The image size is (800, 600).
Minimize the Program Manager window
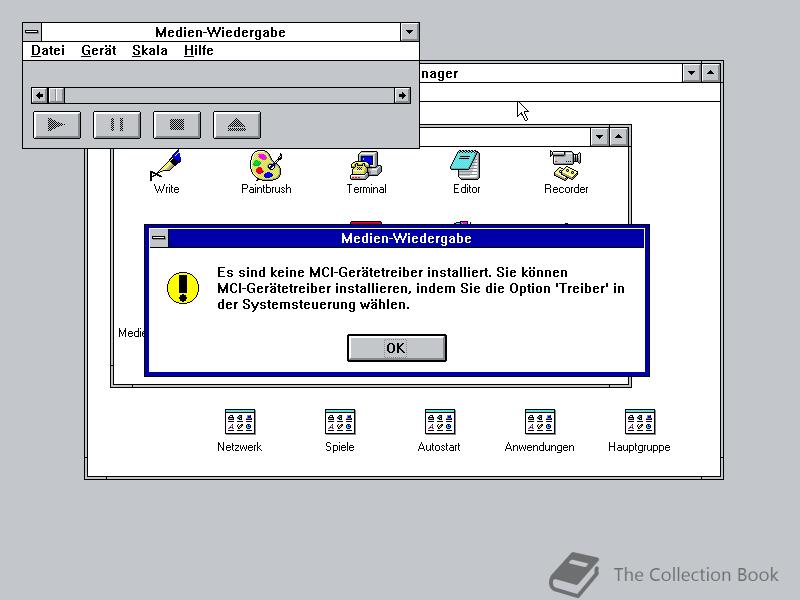click(x=691, y=73)
